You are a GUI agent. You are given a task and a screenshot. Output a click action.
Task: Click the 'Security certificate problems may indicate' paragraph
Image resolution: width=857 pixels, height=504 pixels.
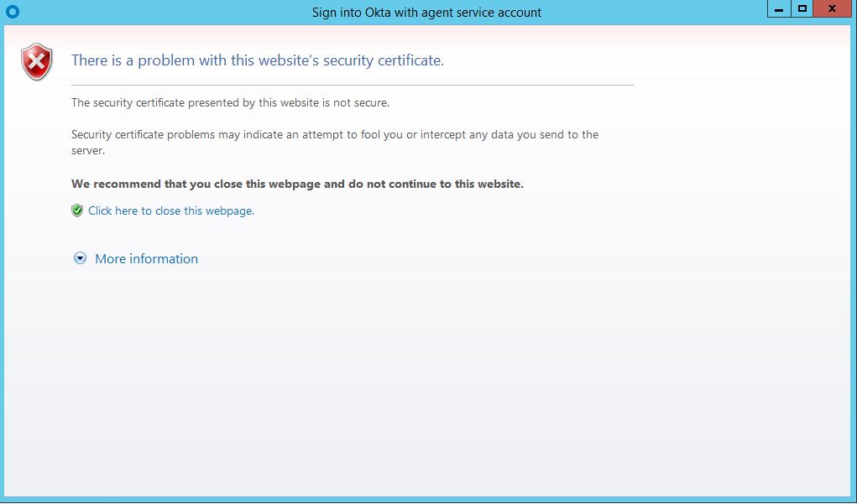pyautogui.click(x=334, y=134)
